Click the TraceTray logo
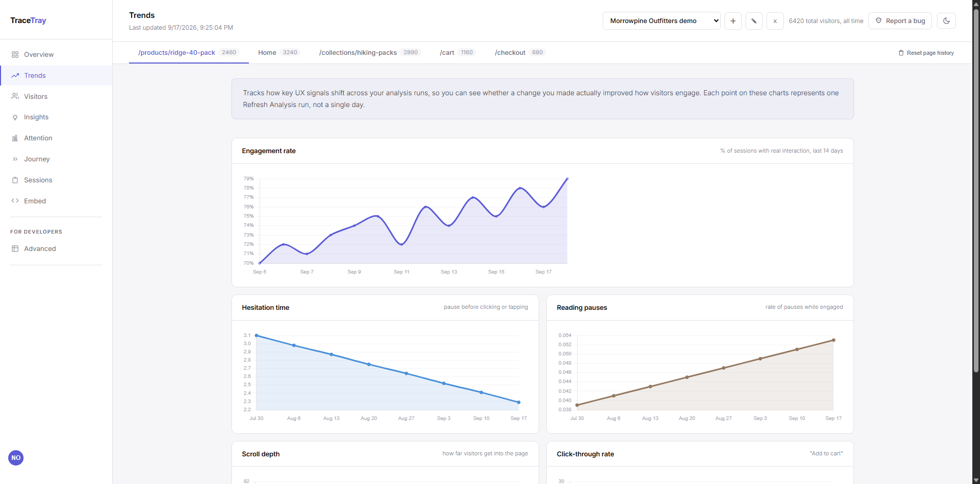 click(28, 20)
